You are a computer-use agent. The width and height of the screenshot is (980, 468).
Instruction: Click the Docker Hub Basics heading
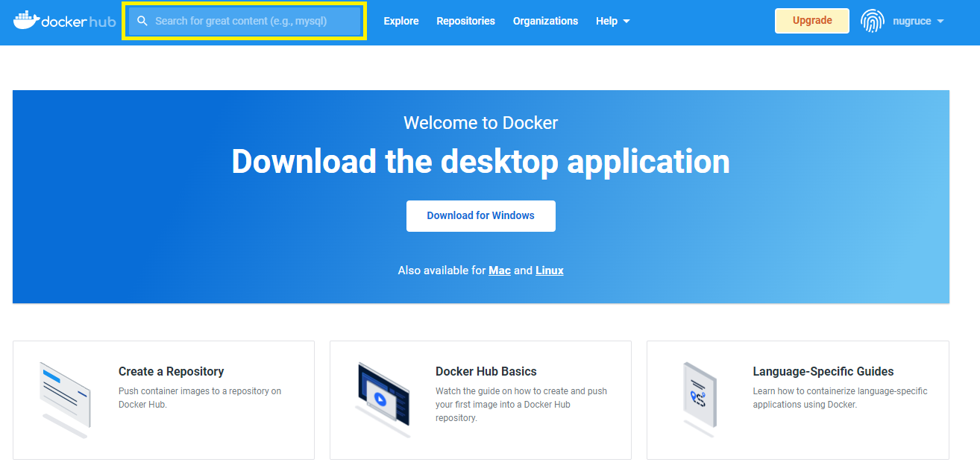point(486,371)
